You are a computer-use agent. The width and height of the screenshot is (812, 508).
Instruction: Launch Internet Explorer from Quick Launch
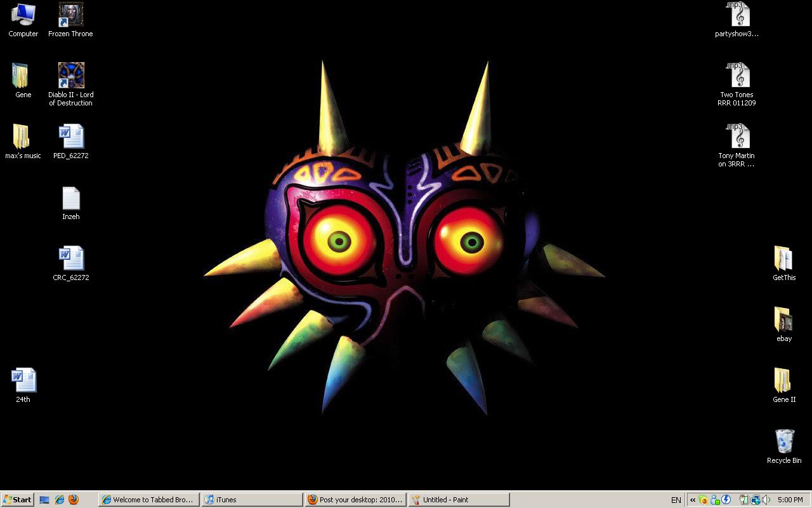(x=59, y=500)
